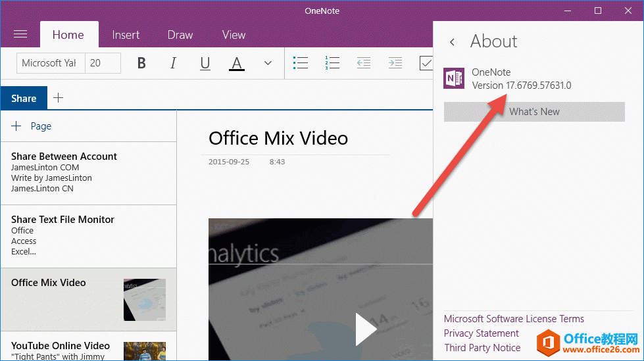Apply numbered list
Screen dimensions: 644x361
[332, 63]
